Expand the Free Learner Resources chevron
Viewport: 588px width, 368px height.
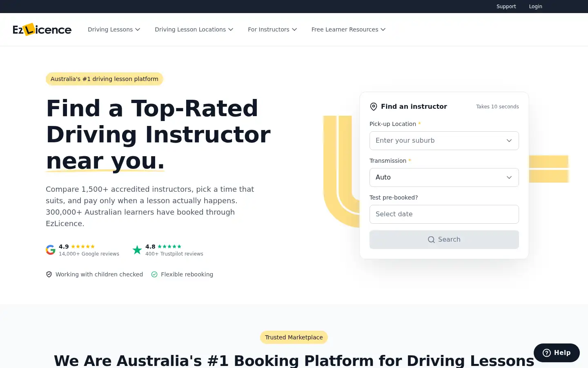pyautogui.click(x=383, y=29)
